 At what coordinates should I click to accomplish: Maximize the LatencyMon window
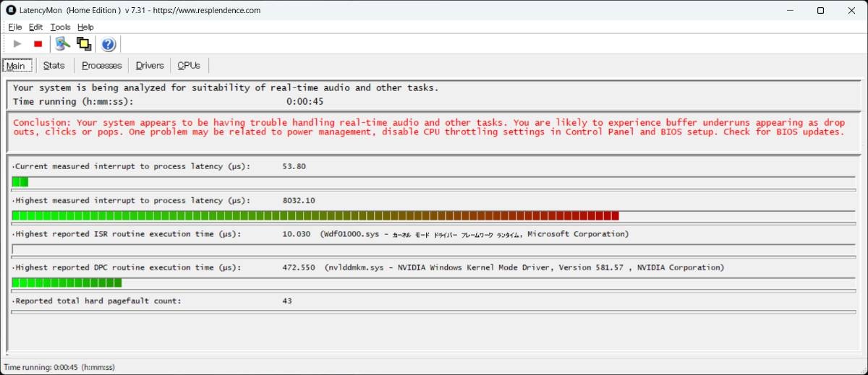[820, 10]
